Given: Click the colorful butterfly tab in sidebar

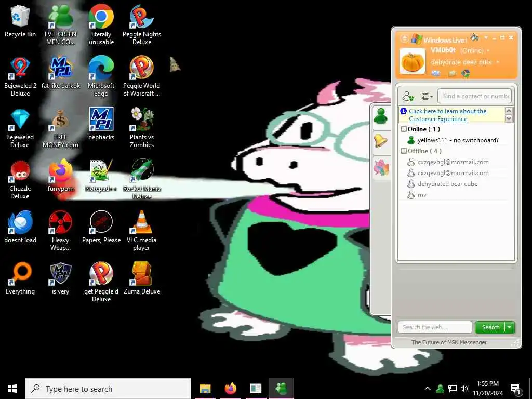Looking at the screenshot, I should point(381,168).
